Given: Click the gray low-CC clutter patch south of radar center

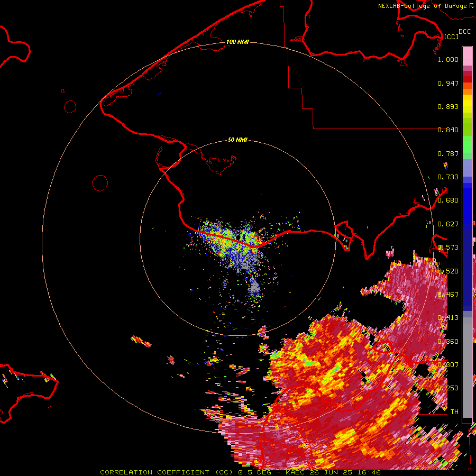Looking at the screenshot, I should click(x=254, y=287).
